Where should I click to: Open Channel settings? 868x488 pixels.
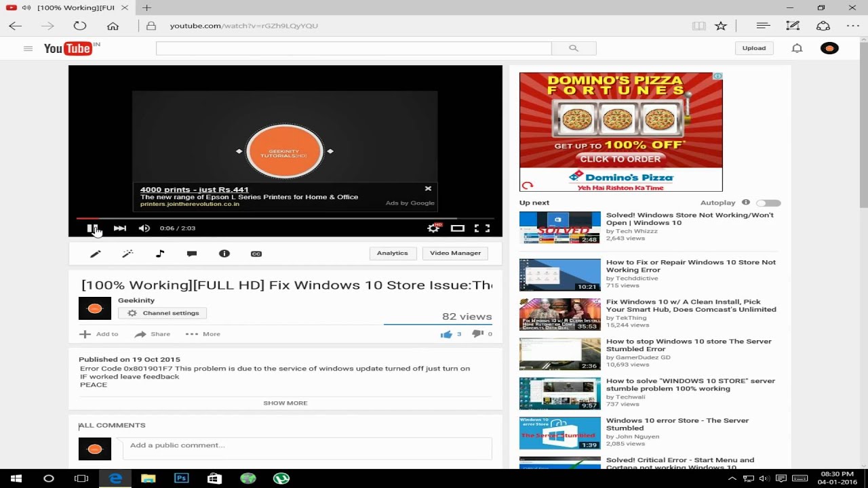(x=163, y=313)
